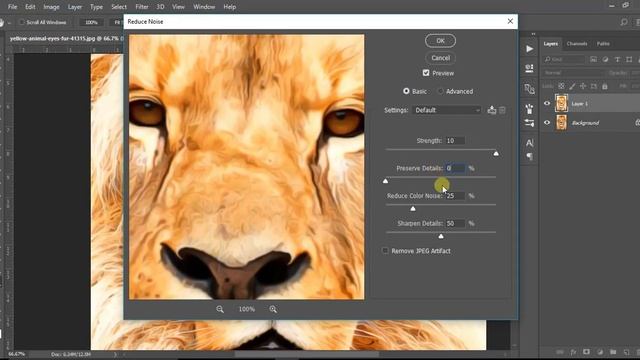Click the Strength value field
Screen dimensions: 640x360
point(455,140)
